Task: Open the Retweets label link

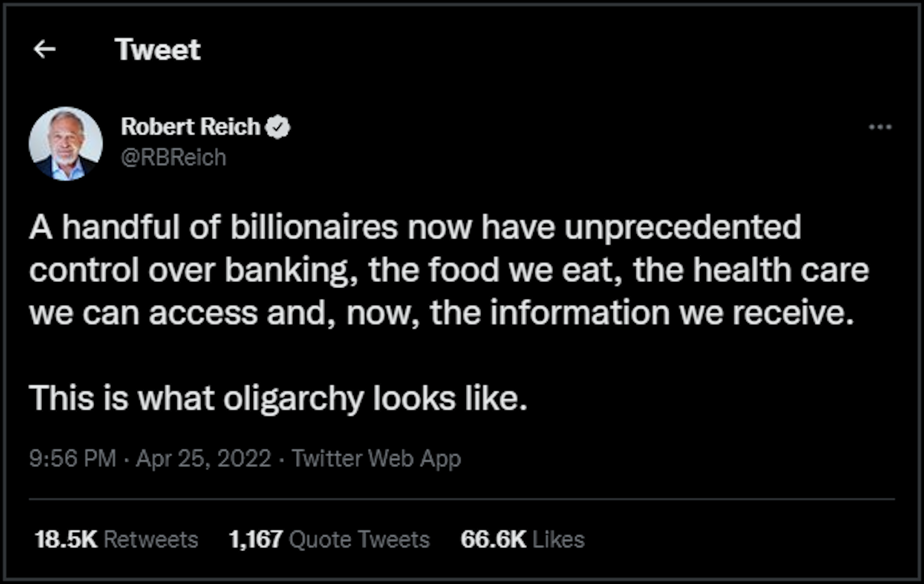Action: (151, 539)
